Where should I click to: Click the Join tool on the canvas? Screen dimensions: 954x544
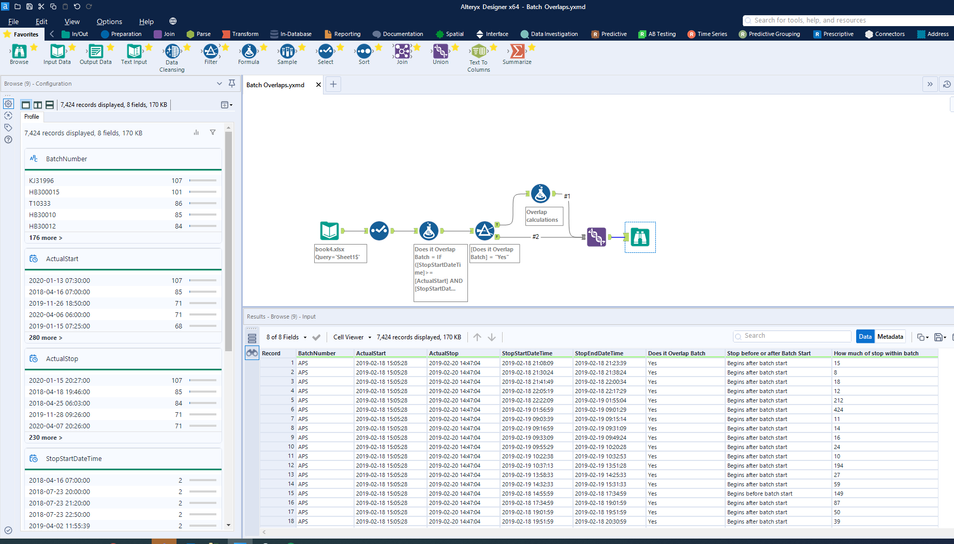click(596, 237)
